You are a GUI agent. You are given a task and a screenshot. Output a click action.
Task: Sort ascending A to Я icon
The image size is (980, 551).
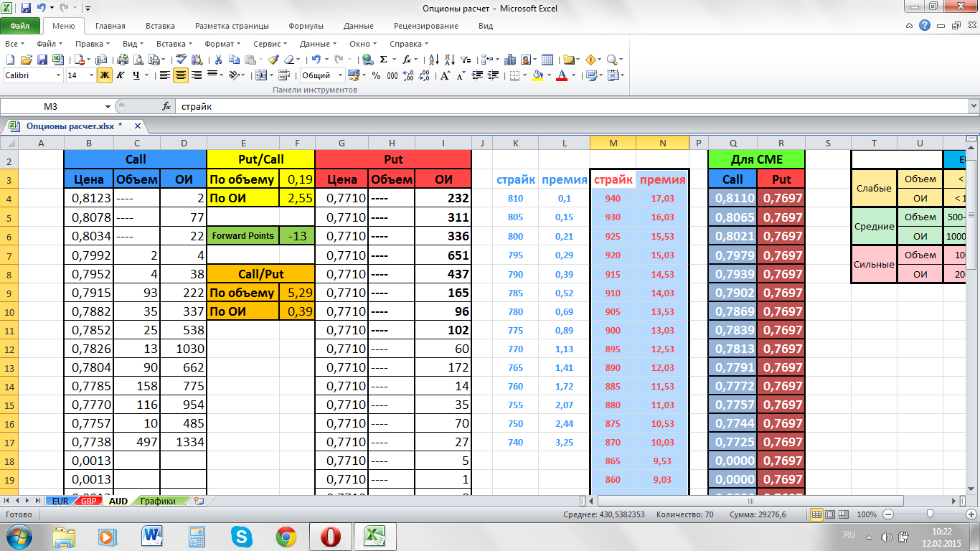(434, 60)
